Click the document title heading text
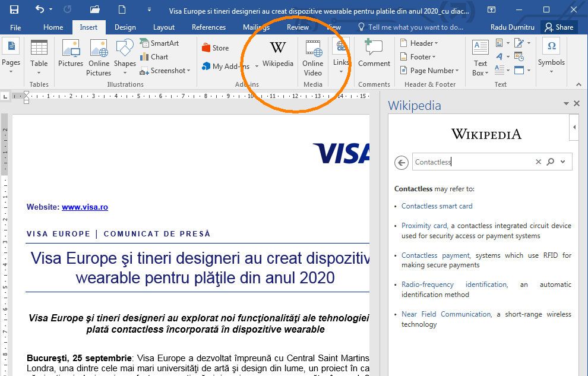Viewport: 588px width, 376px height. coord(201,268)
